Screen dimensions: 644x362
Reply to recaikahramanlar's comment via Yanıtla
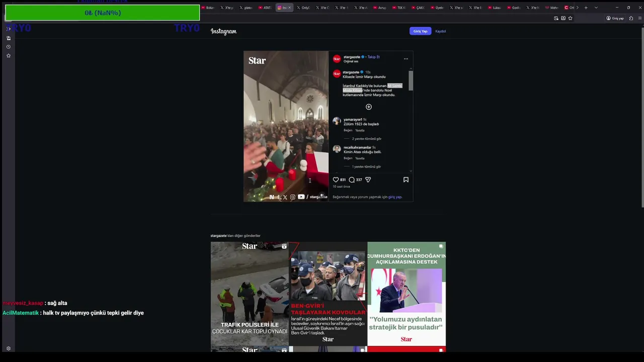click(x=360, y=158)
